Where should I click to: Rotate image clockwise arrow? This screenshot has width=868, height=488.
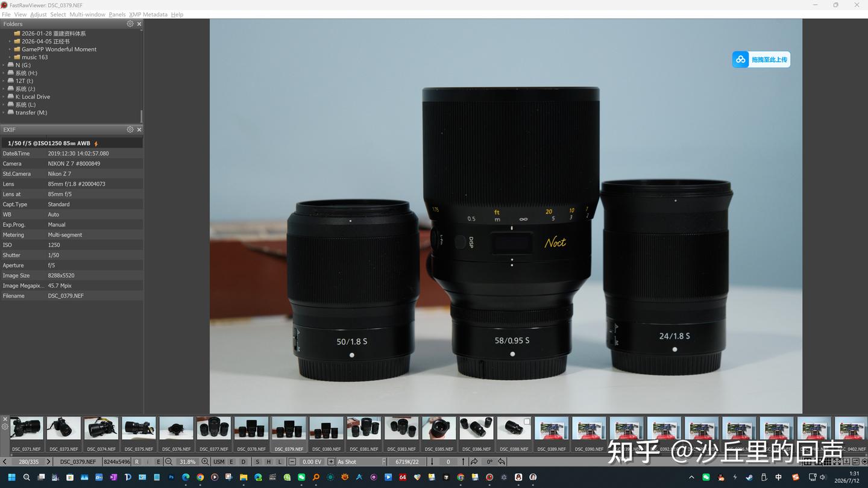click(474, 461)
